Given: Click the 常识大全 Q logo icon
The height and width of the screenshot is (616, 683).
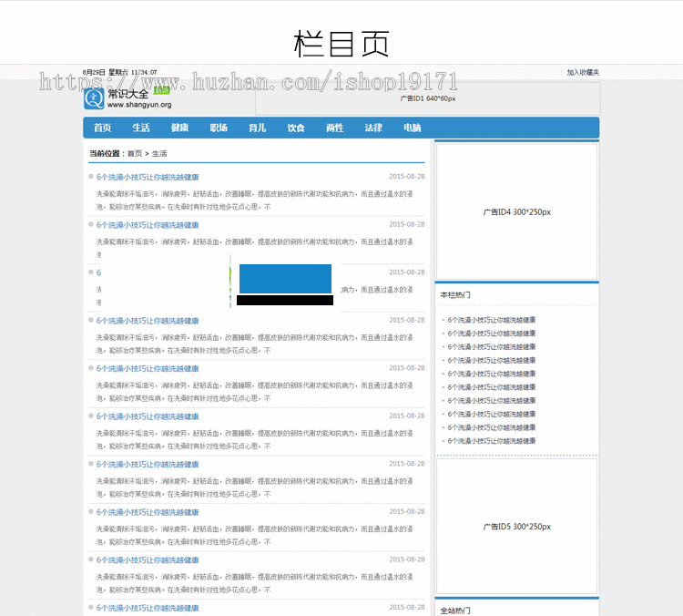Looking at the screenshot, I should tap(94, 98).
